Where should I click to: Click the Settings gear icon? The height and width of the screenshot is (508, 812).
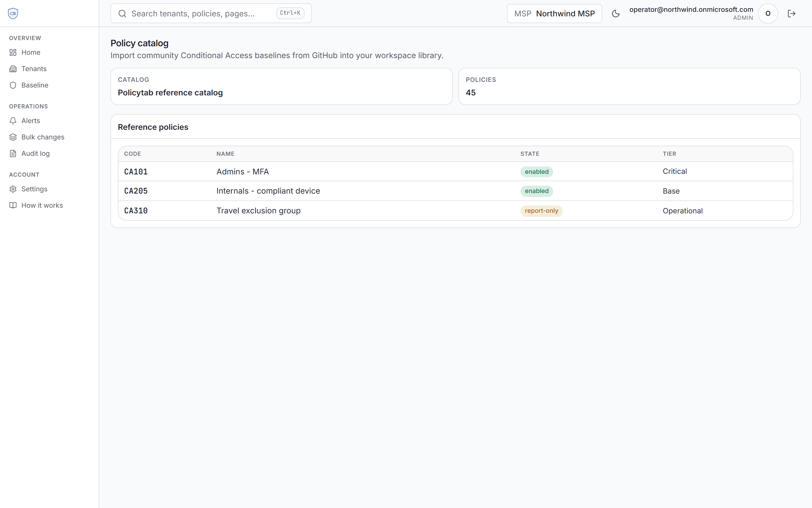pyautogui.click(x=13, y=189)
